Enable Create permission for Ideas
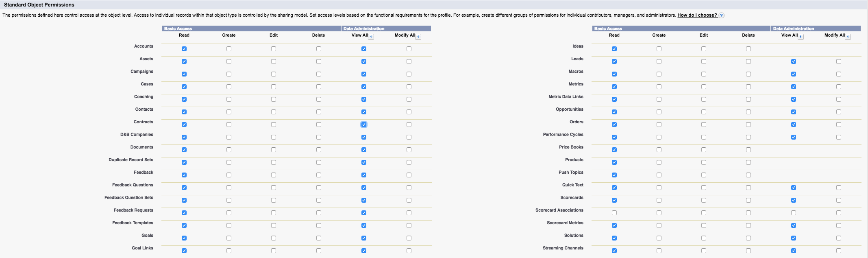Screen dimensions: 868x258 click(659, 49)
